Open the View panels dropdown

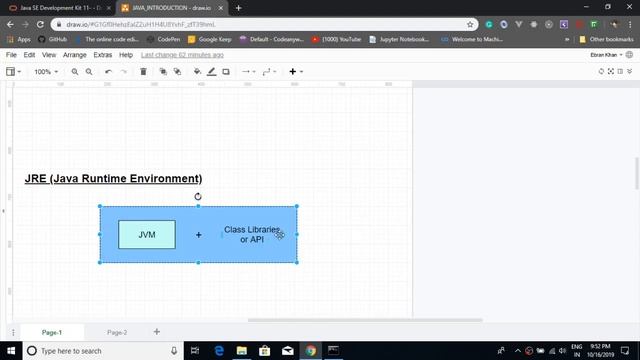pos(13,72)
